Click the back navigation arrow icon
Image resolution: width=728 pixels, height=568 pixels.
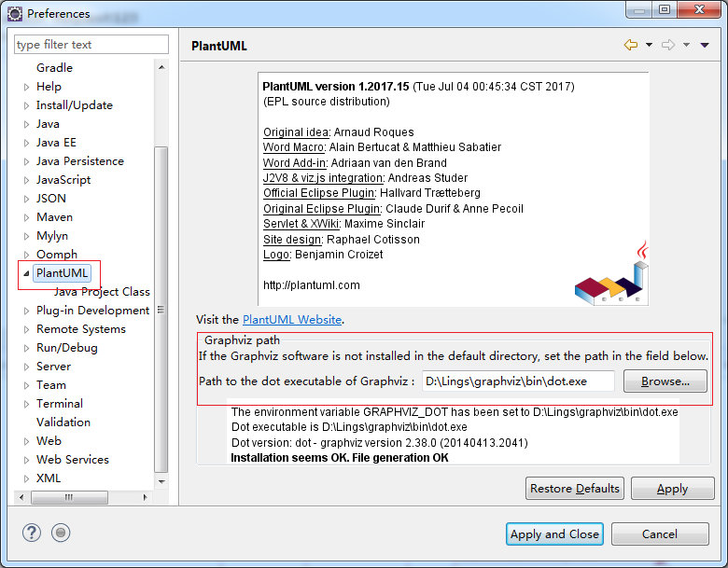coord(631,45)
